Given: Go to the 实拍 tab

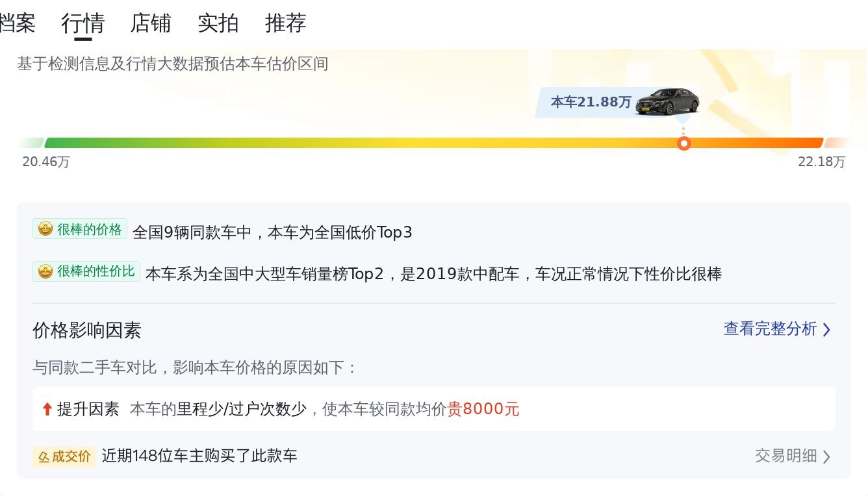Looking at the screenshot, I should coord(218,23).
